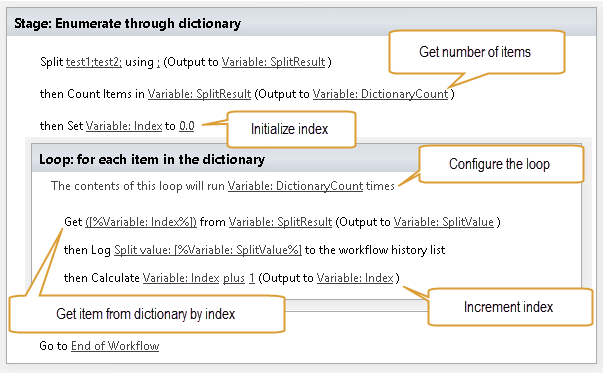The image size is (603, 373).
Task: Click the '1' operand link in Calculate
Action: coord(252,278)
